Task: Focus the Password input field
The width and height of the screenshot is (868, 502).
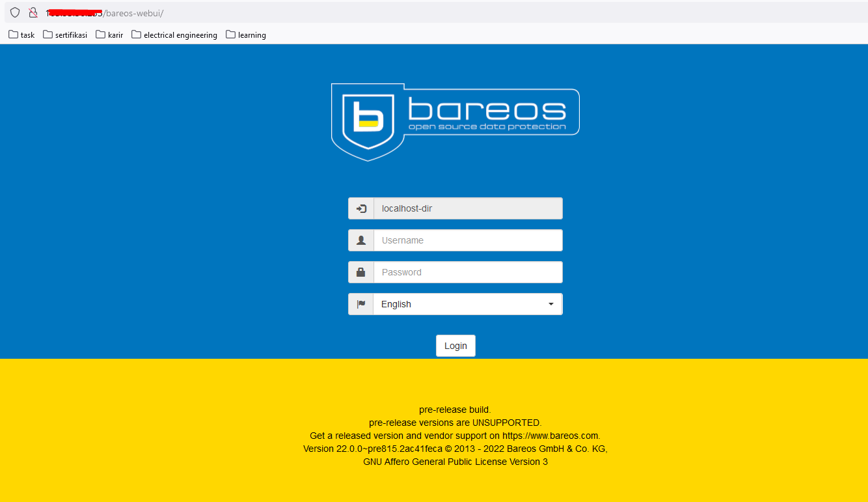Action: [x=467, y=272]
